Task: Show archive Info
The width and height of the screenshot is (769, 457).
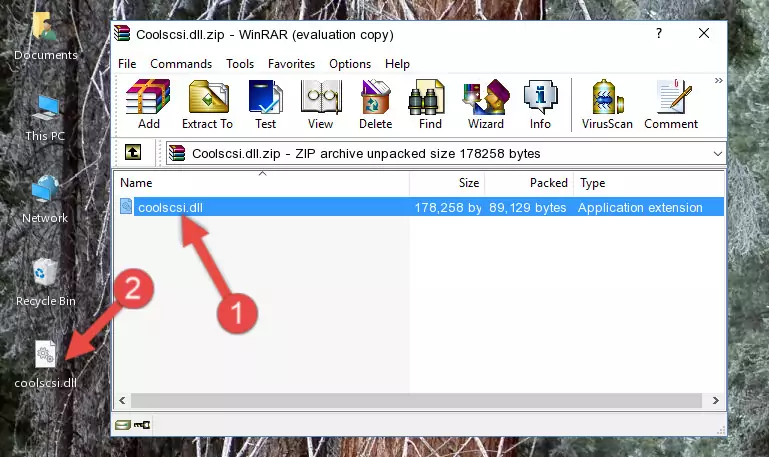Action: pos(540,104)
